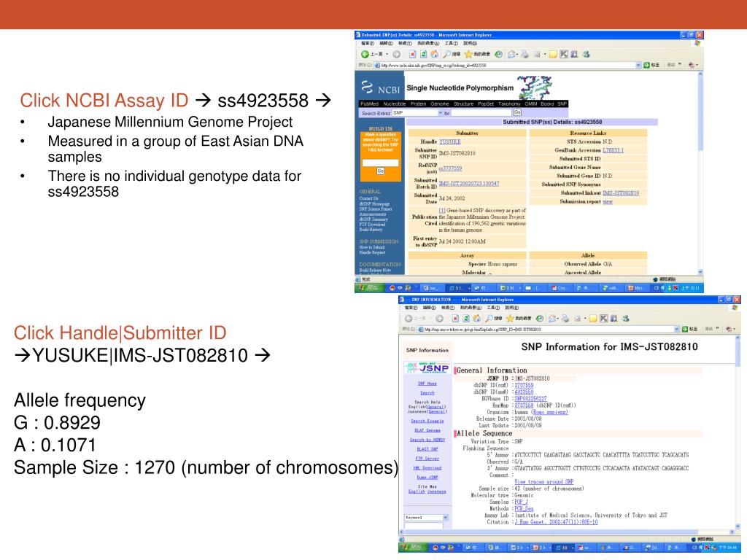Click Search magnifier in SNP Information browser toolbar
This screenshot has height=560, width=747.
tap(488, 318)
